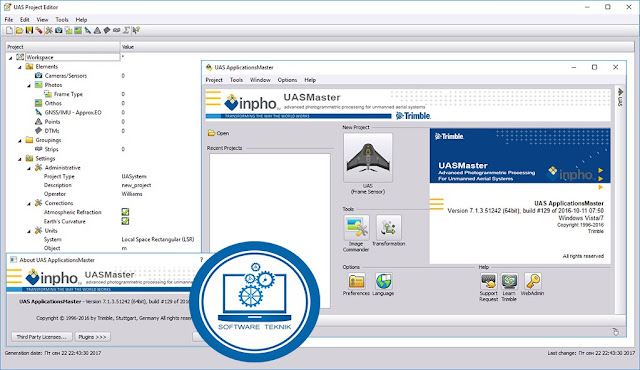Click the Value column header
640x370 pixels.
(x=377, y=47)
